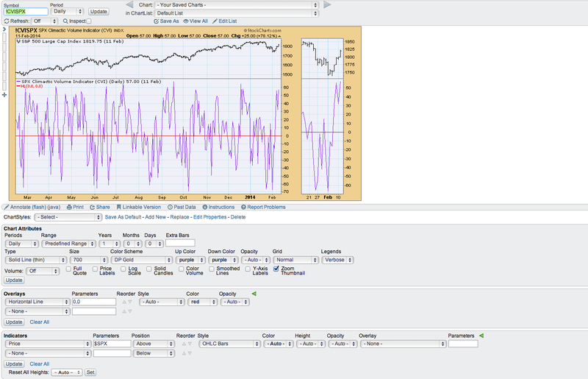
Task: Click Overlays Clear All link
Action: 40,322
